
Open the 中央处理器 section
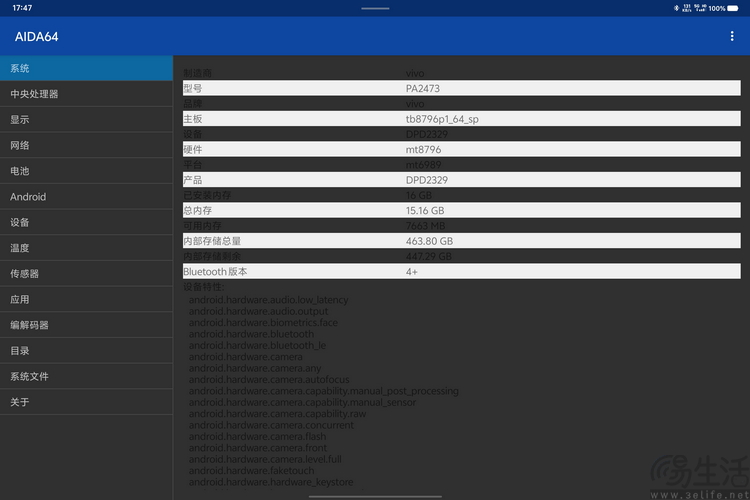pyautogui.click(x=87, y=94)
